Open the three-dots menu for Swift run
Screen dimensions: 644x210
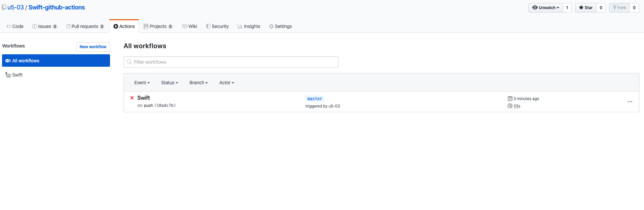coord(630,102)
